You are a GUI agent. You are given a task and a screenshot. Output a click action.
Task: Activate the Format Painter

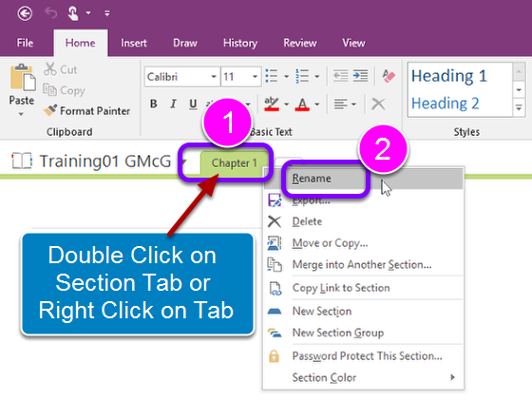click(86, 111)
